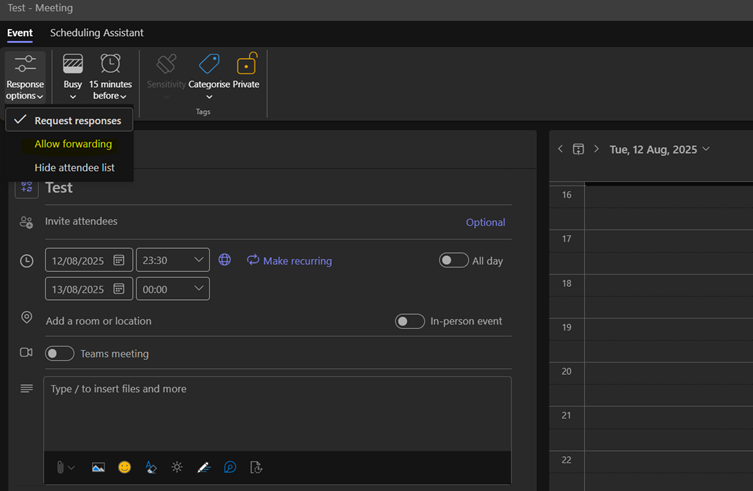Click the insert picture icon

[x=98, y=467]
